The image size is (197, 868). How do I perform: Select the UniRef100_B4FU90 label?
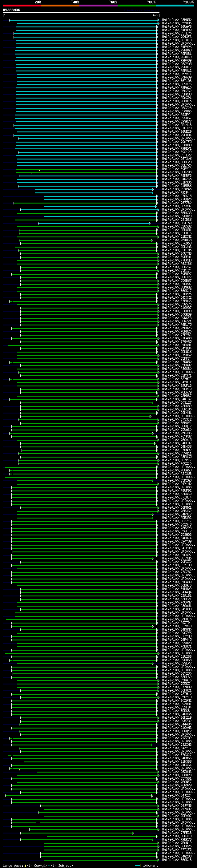coord(176,30)
